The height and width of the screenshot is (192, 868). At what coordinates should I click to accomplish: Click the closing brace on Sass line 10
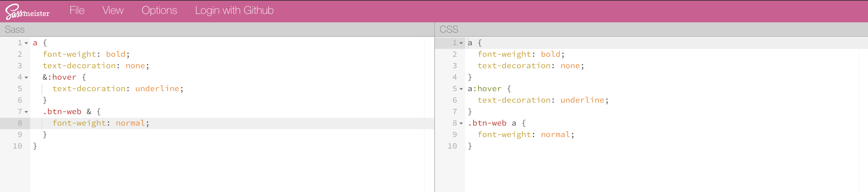35,146
